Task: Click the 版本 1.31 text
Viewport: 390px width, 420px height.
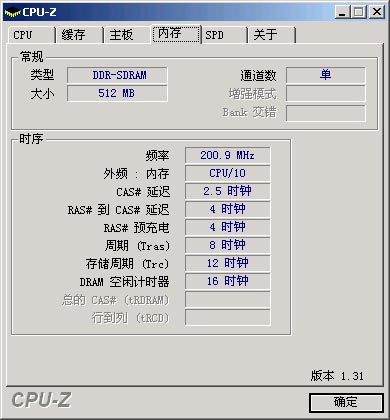Action: point(337,376)
